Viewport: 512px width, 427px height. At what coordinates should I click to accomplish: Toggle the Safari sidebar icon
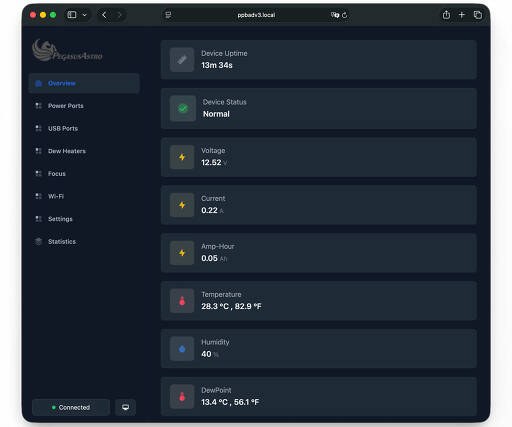tap(72, 15)
